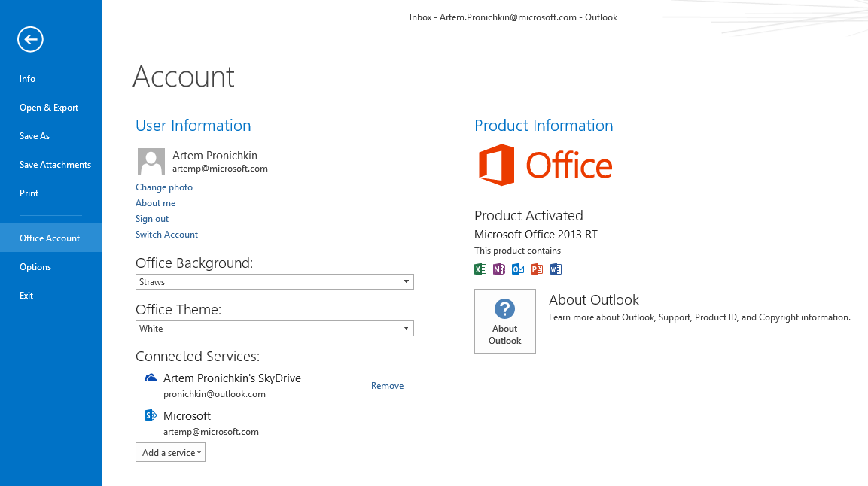Viewport: 868px width, 486px height.
Task: Click the Change photo link
Action: click(164, 187)
